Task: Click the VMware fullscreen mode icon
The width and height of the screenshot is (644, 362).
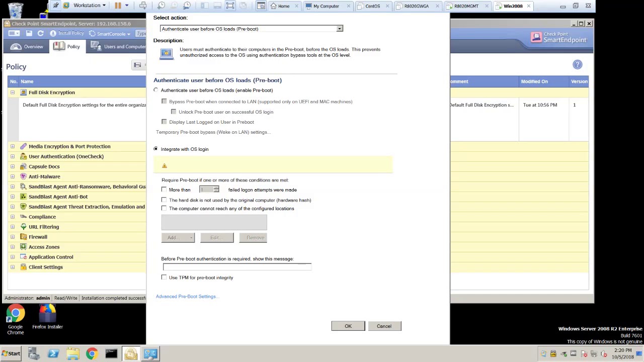Action: click(x=230, y=6)
